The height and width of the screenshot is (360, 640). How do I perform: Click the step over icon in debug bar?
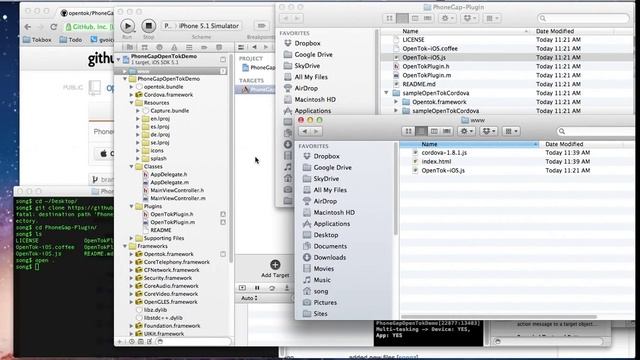click(272, 288)
